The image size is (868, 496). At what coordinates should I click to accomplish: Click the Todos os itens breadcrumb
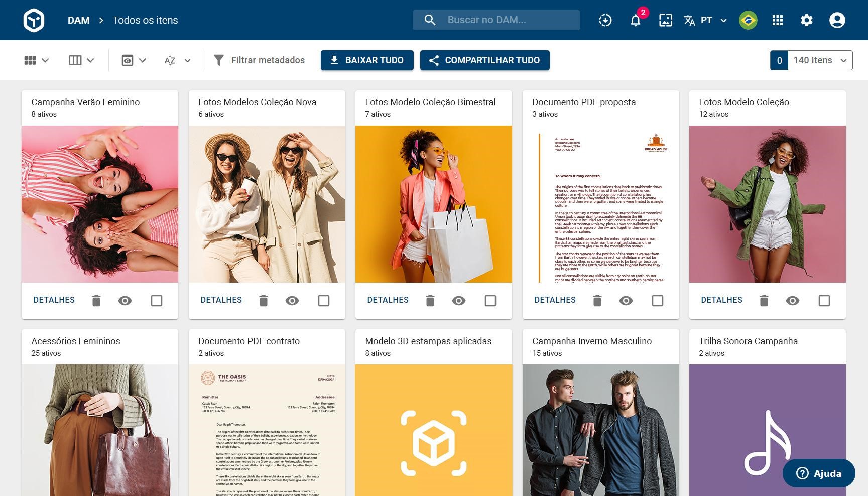(145, 20)
